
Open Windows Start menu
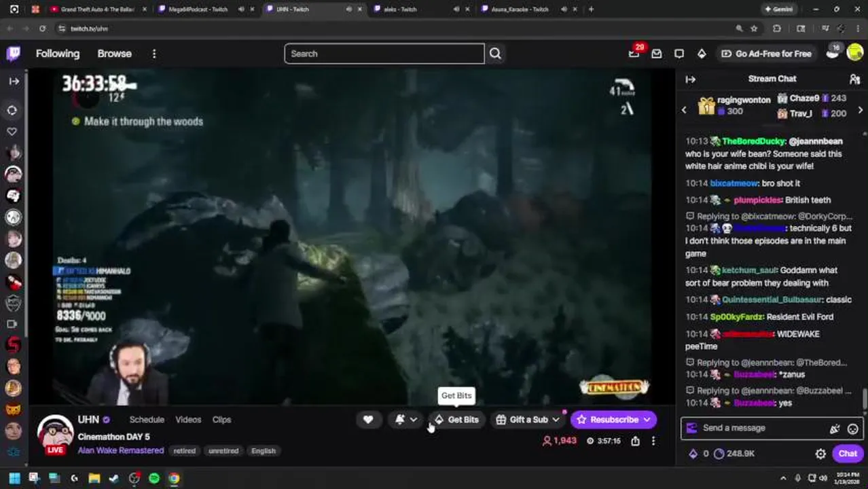14,478
